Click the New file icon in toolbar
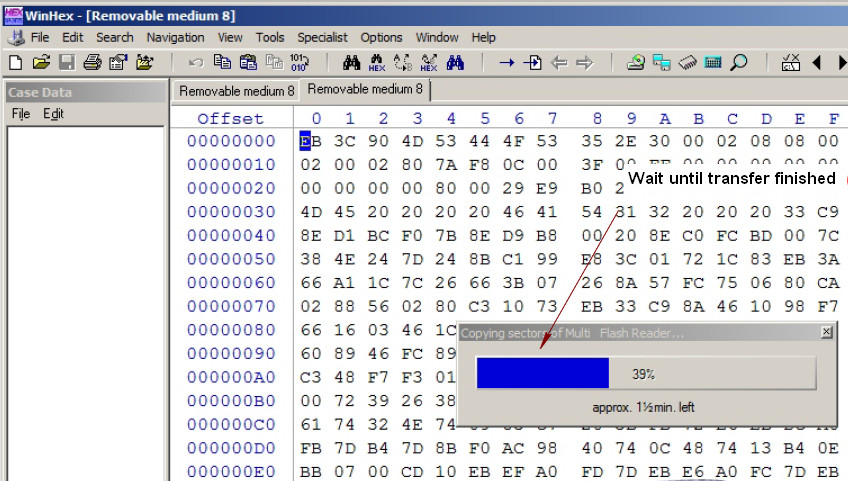Screen dimensions: 848x481 click(16, 63)
